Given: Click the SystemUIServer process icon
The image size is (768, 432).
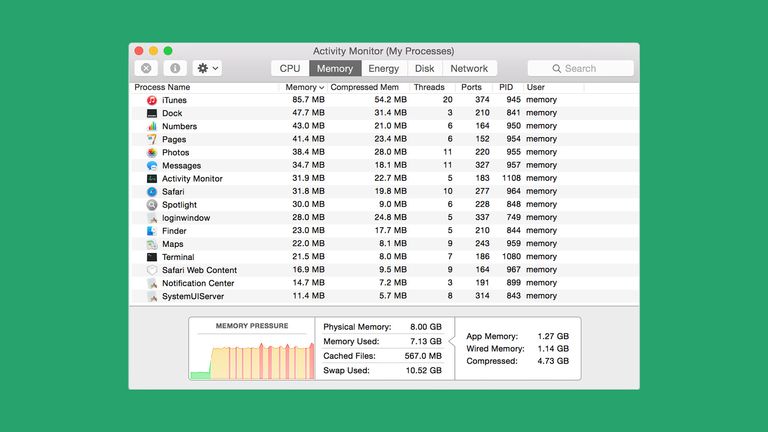Looking at the screenshot, I should click(x=152, y=296).
